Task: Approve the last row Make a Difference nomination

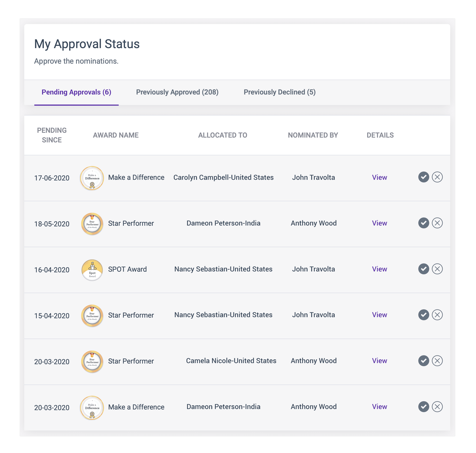Action: click(423, 407)
